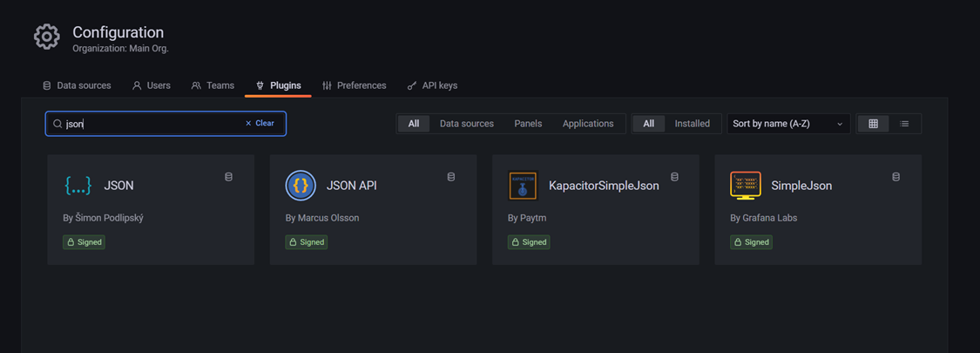Click the group icon on Teams tab
Screen dimensions: 980x353
(196, 85)
